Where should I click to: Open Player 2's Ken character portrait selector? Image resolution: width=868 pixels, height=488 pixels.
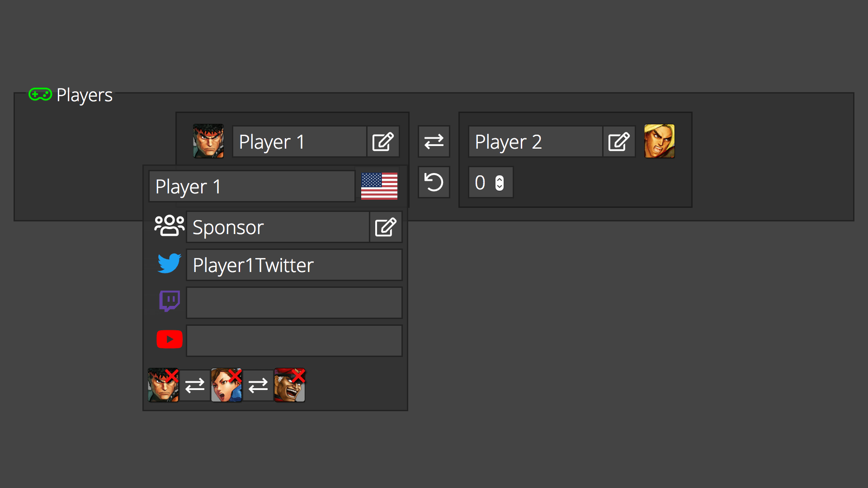point(660,141)
